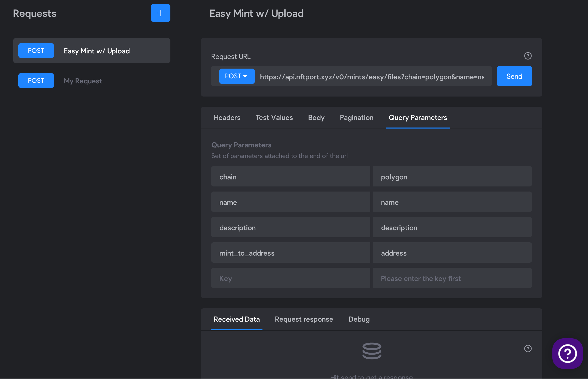Open the purple help chat widget
588x379 pixels.
(567, 353)
